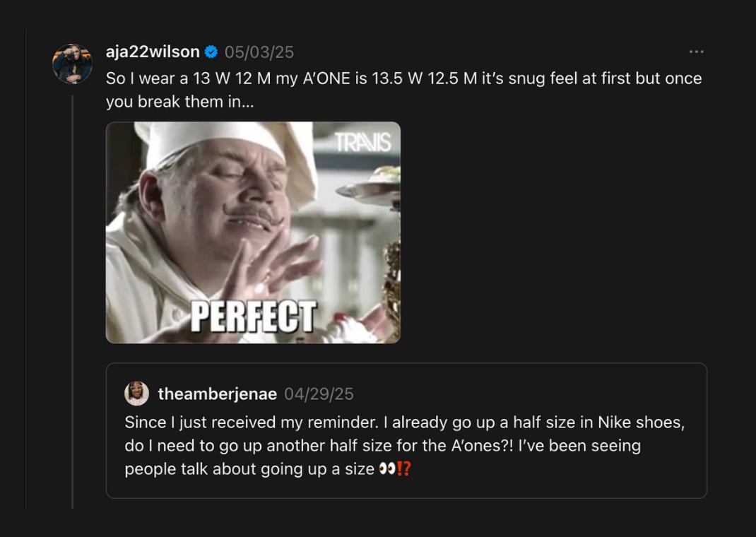Click the blue verified badge
Screen dimensions: 756x537
pyautogui.click(x=211, y=52)
